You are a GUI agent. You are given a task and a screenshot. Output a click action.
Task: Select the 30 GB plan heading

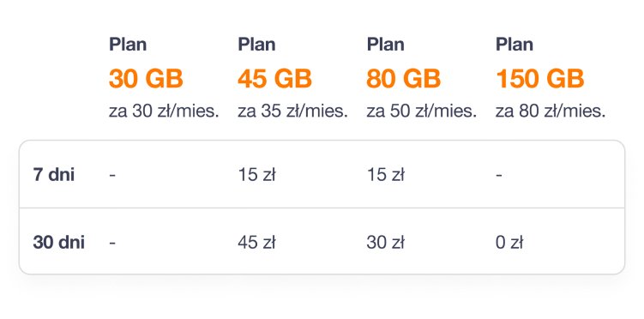point(146,79)
